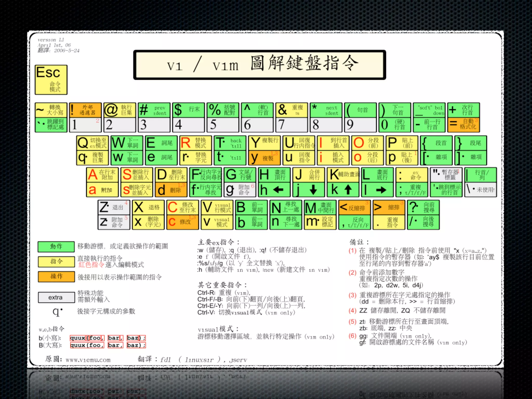Image resolution: width=532 pixels, height=399 pixels.
Task: Click the lowercase h left-arrow key
Action: 274,190
